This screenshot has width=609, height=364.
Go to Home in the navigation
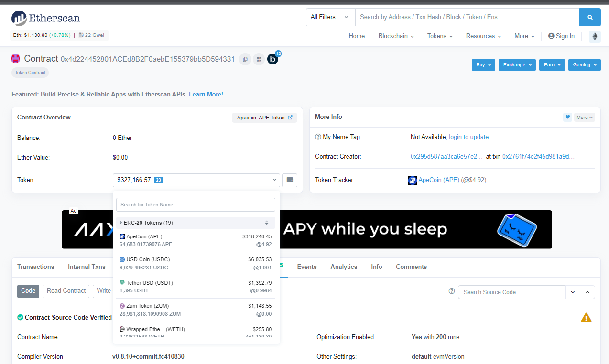tap(357, 36)
